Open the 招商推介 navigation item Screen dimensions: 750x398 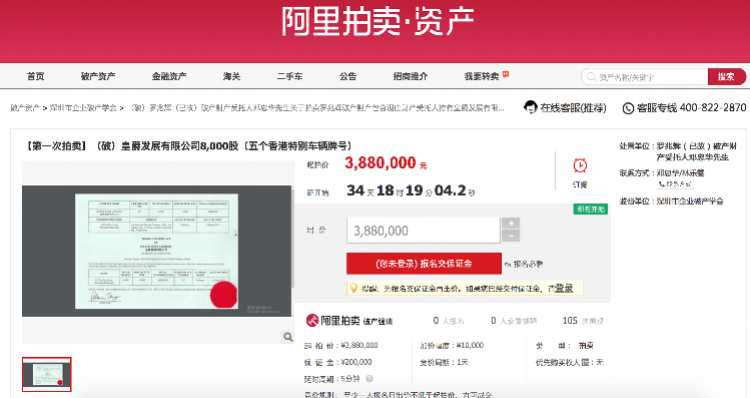point(410,76)
